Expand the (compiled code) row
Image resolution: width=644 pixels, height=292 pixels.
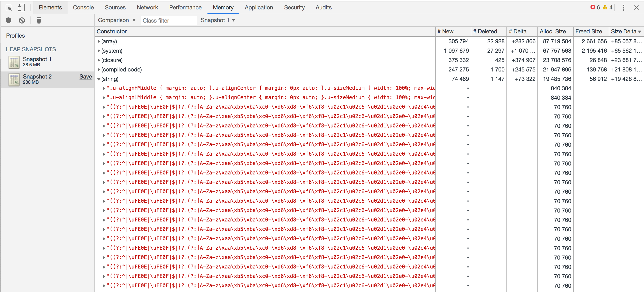(x=99, y=70)
